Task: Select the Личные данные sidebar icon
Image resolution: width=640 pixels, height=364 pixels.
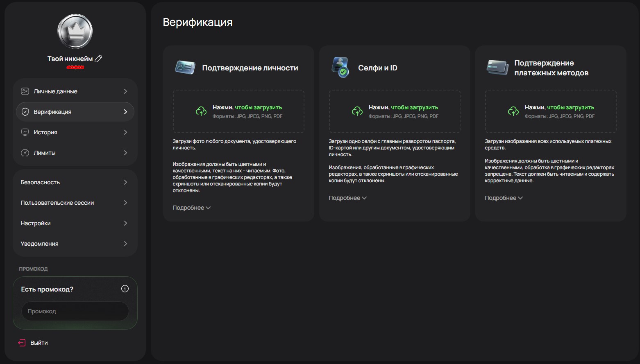Action: 25,91
